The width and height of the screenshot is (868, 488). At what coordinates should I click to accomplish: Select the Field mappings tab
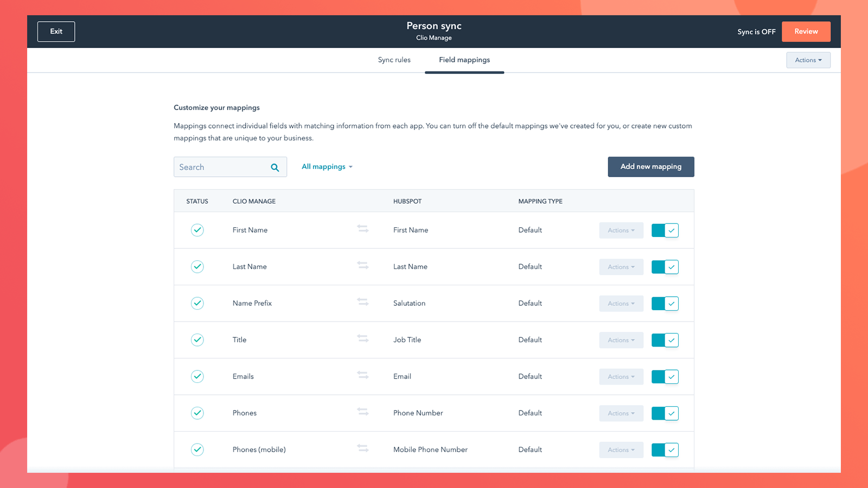(464, 60)
